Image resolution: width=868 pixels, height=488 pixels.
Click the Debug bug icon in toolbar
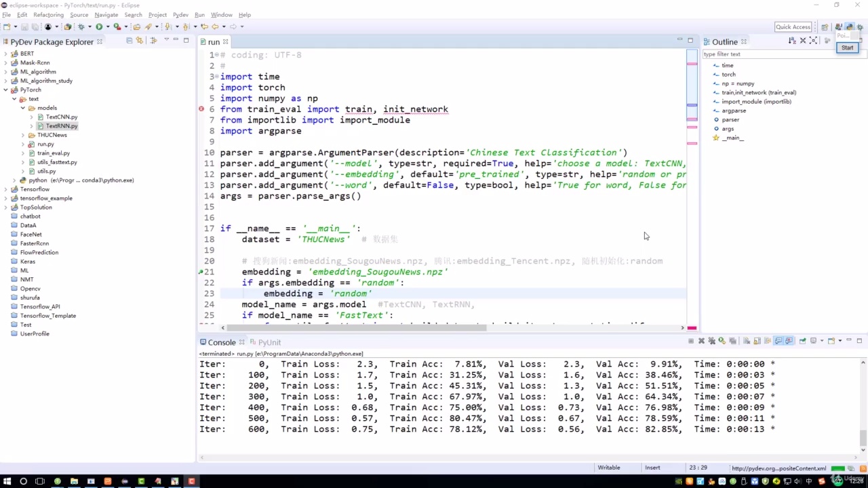(81, 27)
